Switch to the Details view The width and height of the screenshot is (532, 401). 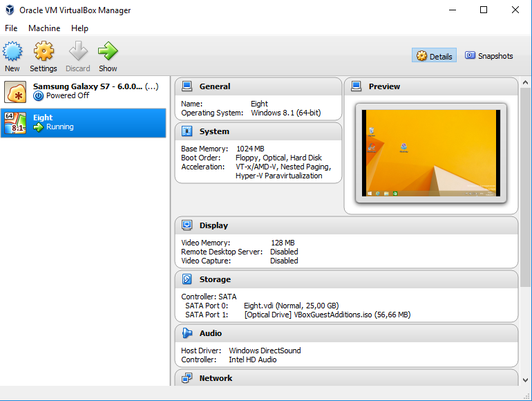pos(434,55)
